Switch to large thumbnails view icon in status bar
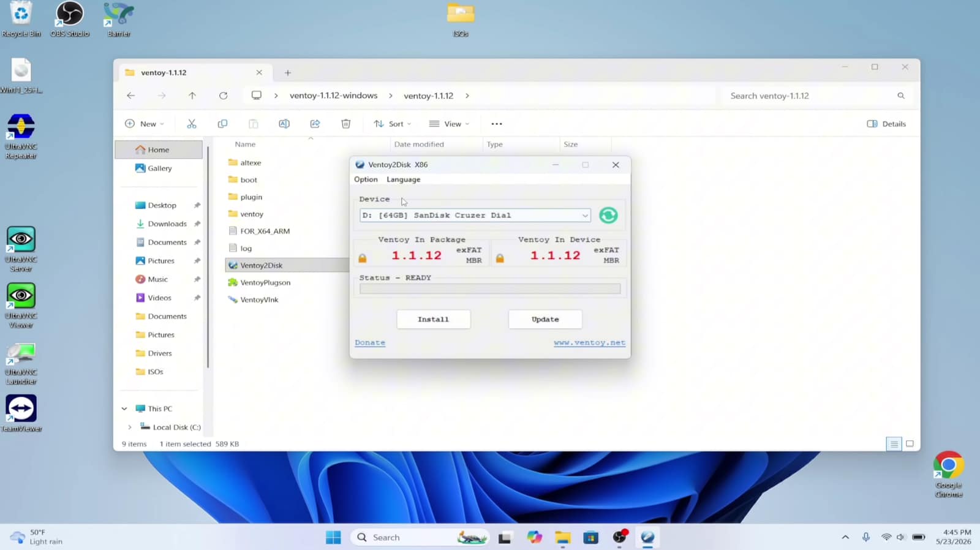 [910, 444]
